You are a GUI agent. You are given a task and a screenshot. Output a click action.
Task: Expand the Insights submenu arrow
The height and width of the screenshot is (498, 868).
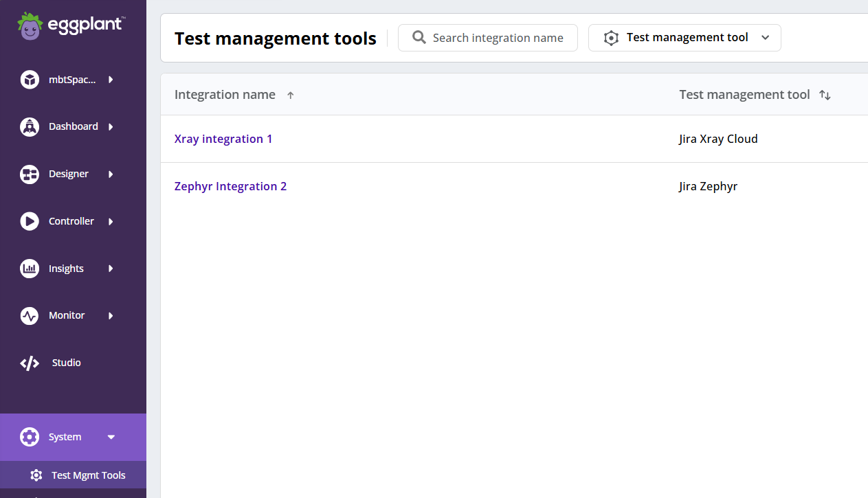pos(111,269)
